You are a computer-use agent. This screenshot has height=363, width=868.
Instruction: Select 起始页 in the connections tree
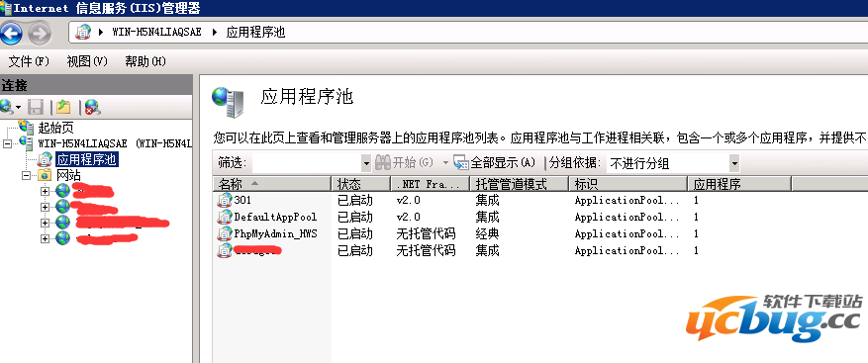click(x=55, y=128)
